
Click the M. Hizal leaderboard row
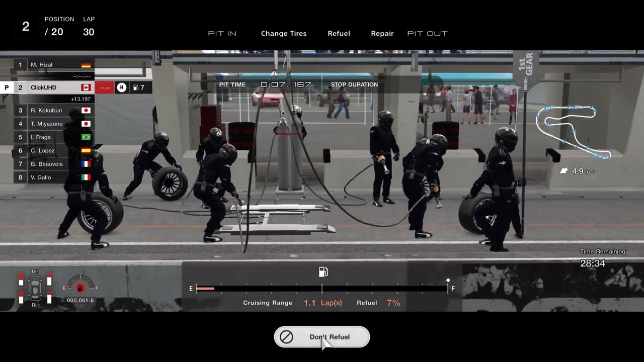coord(54,65)
